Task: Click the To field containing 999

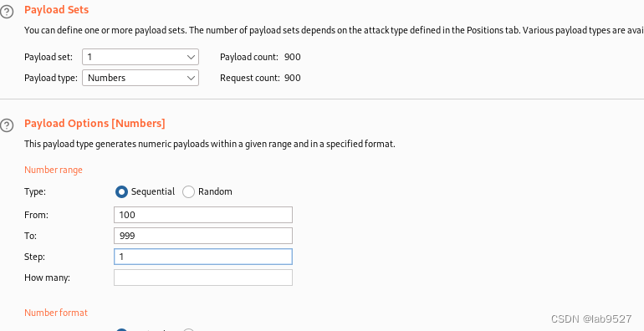Action: [203, 236]
